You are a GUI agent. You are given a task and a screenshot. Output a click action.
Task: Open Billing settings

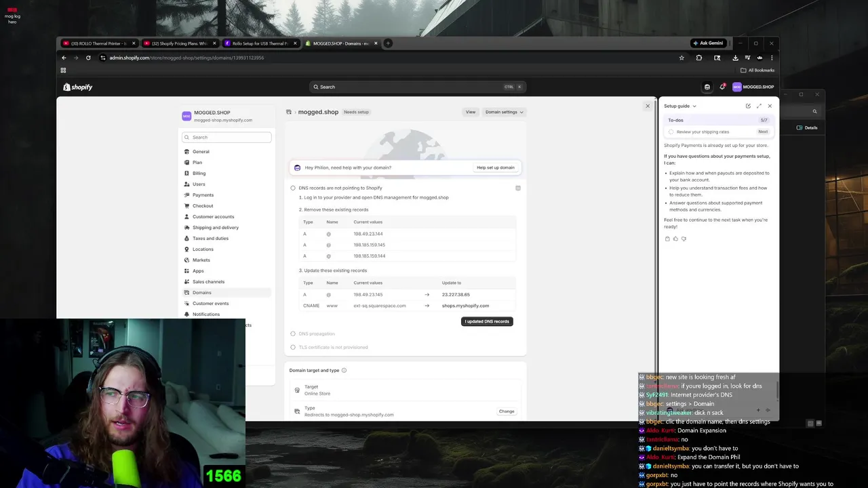click(x=199, y=174)
